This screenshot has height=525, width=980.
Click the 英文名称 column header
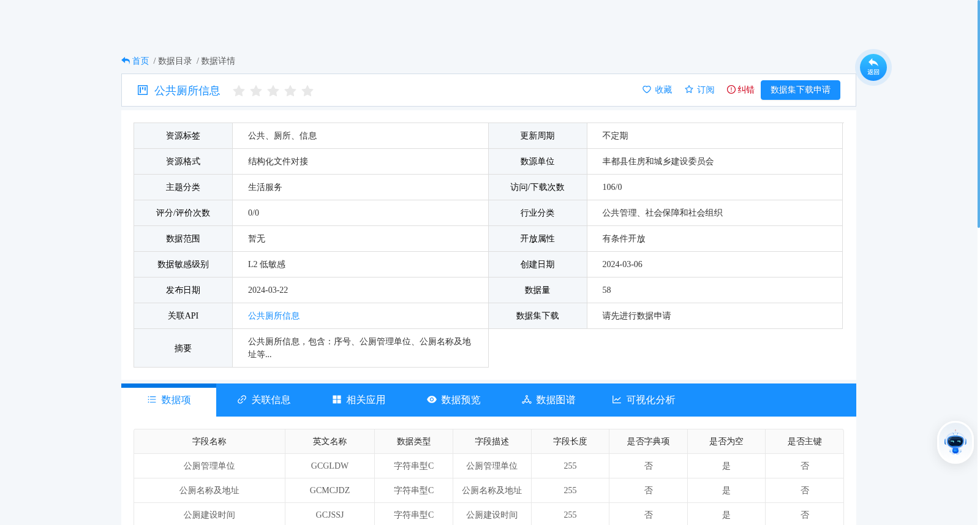pos(330,442)
